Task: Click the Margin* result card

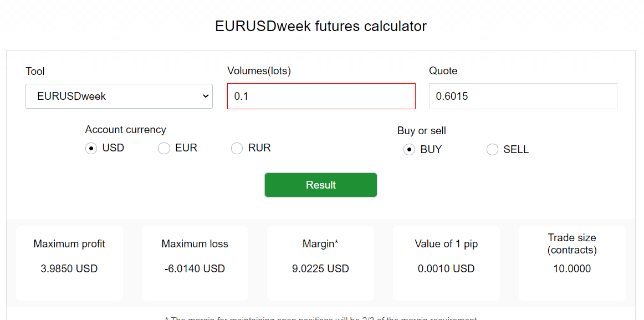Action: tap(320, 263)
